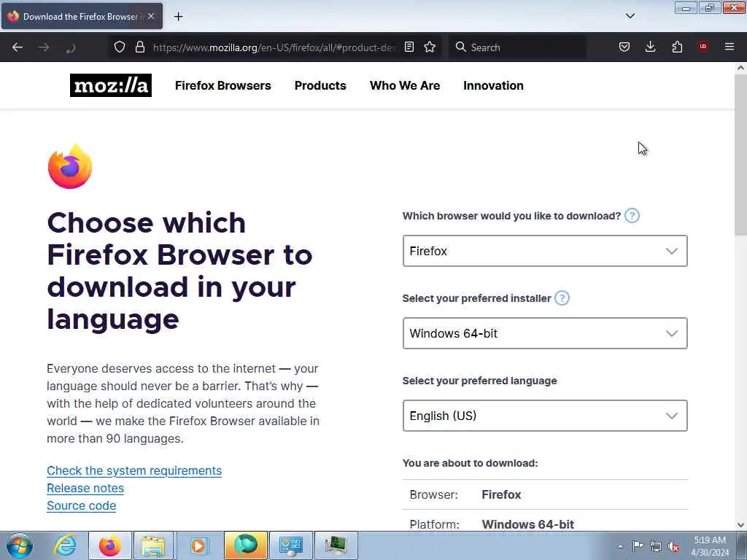The height and width of the screenshot is (560, 747).
Task: Open the Firefox application menu
Action: (729, 47)
